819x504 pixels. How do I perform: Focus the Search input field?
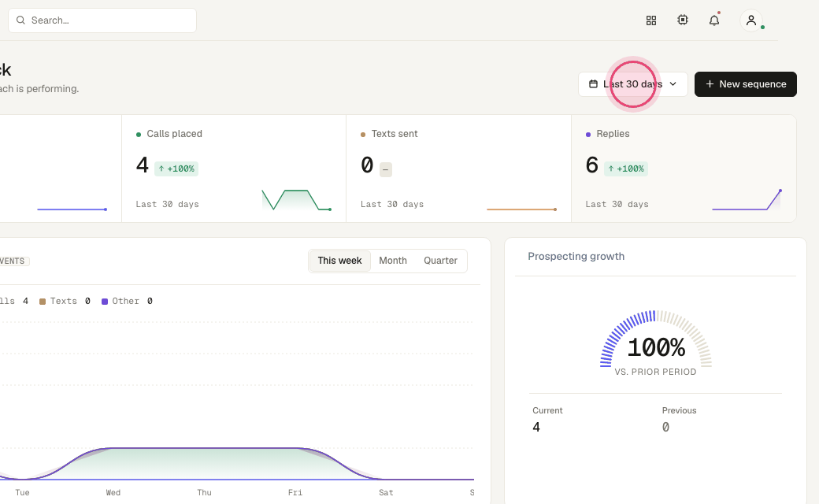click(102, 20)
